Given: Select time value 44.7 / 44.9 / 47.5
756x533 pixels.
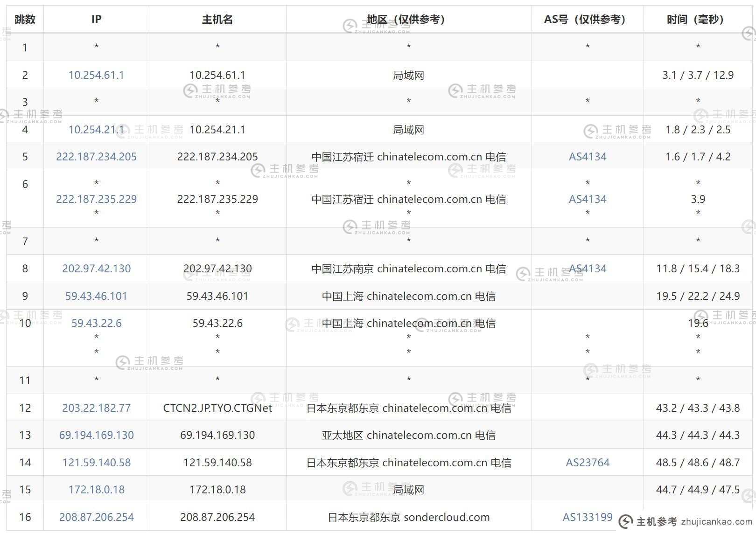Looking at the screenshot, I should [x=698, y=490].
